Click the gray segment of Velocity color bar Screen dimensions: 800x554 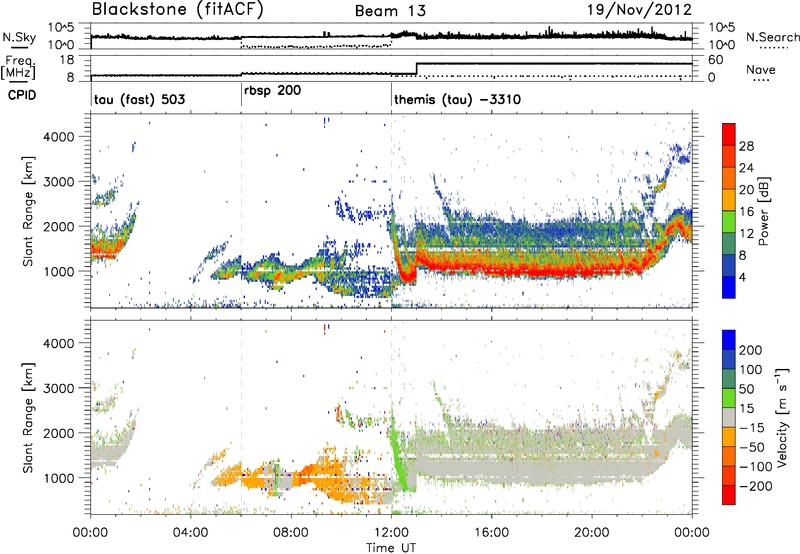click(729, 417)
